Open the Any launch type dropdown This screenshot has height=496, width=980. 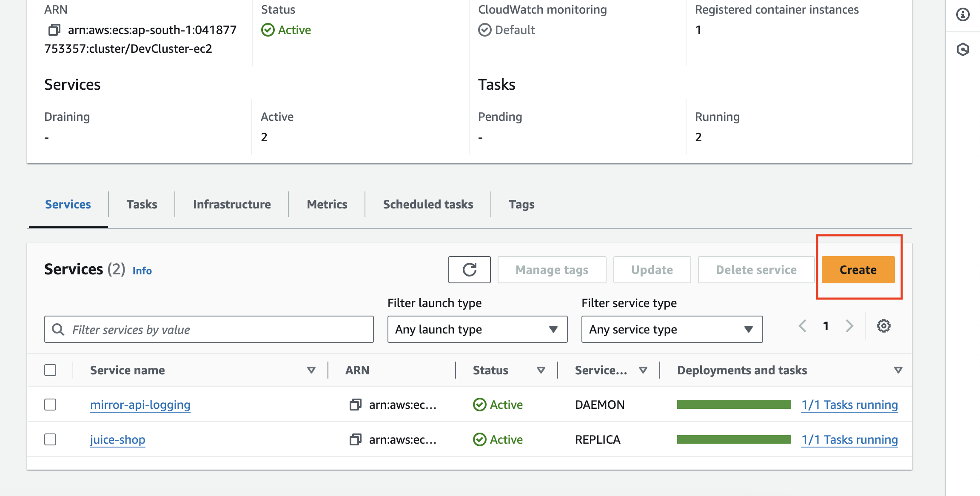(x=477, y=329)
